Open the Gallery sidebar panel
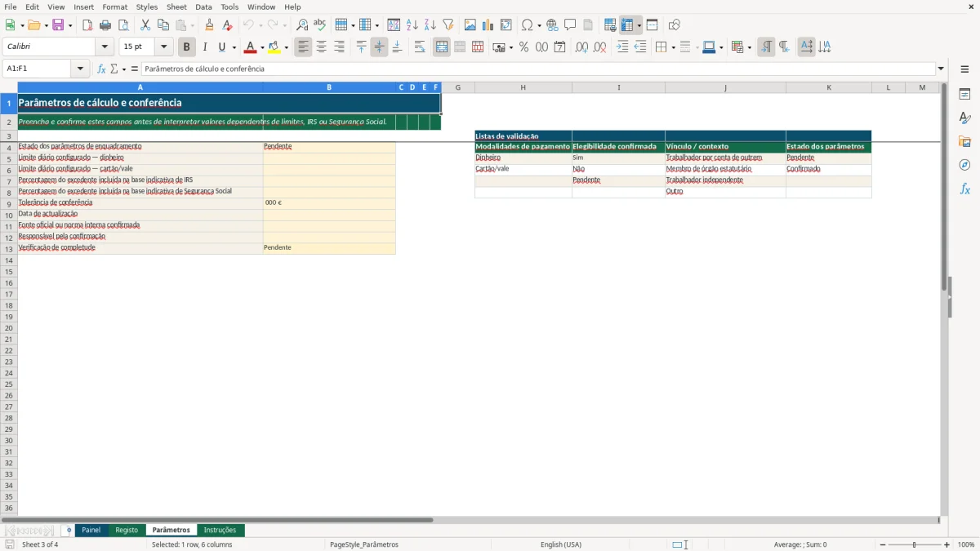The image size is (980, 551). [x=964, y=141]
